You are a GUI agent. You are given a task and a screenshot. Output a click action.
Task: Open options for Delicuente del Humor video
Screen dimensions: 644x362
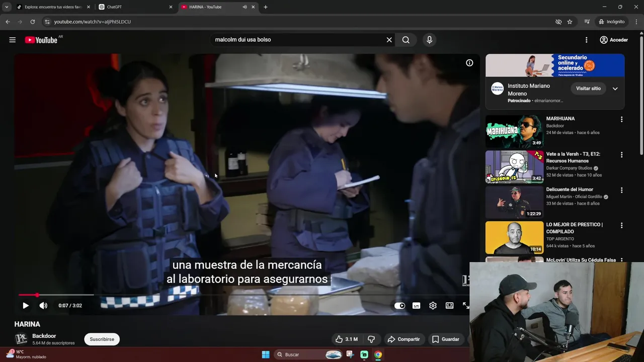[621, 191]
